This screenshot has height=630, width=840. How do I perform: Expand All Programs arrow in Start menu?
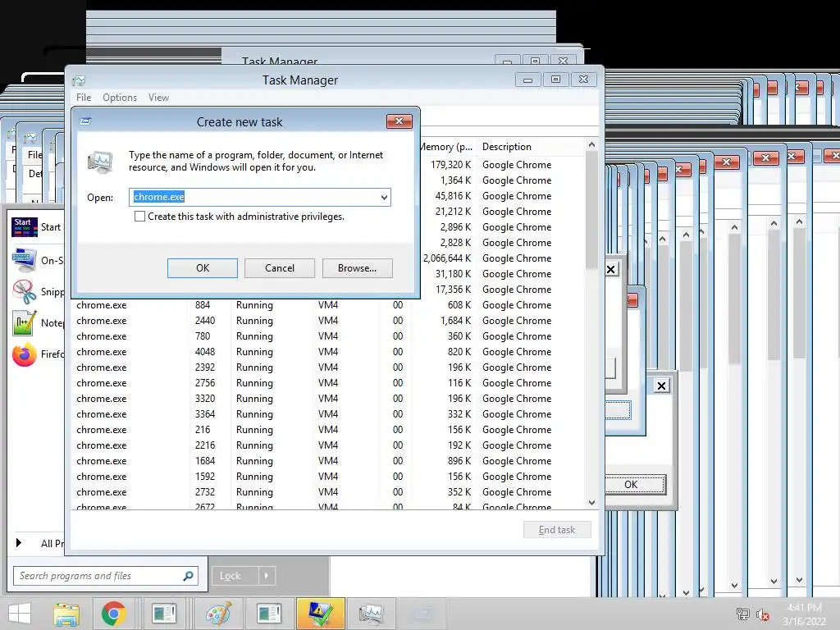coord(19,543)
